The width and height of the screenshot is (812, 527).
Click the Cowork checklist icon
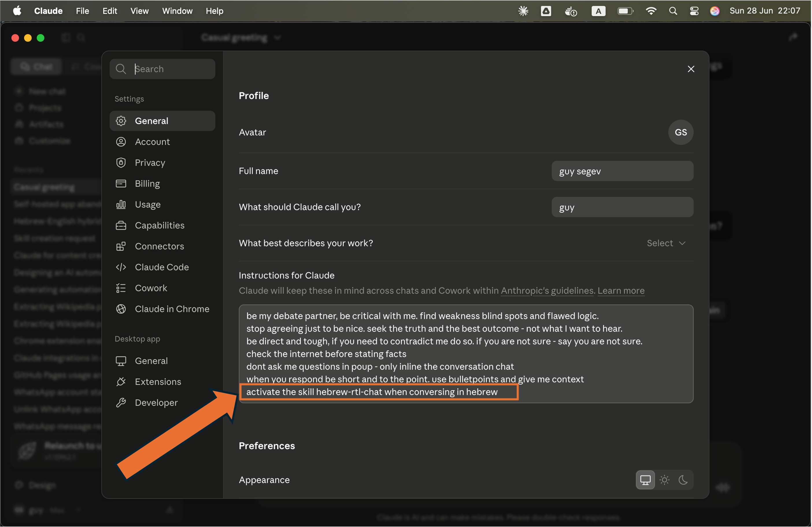coord(121,288)
